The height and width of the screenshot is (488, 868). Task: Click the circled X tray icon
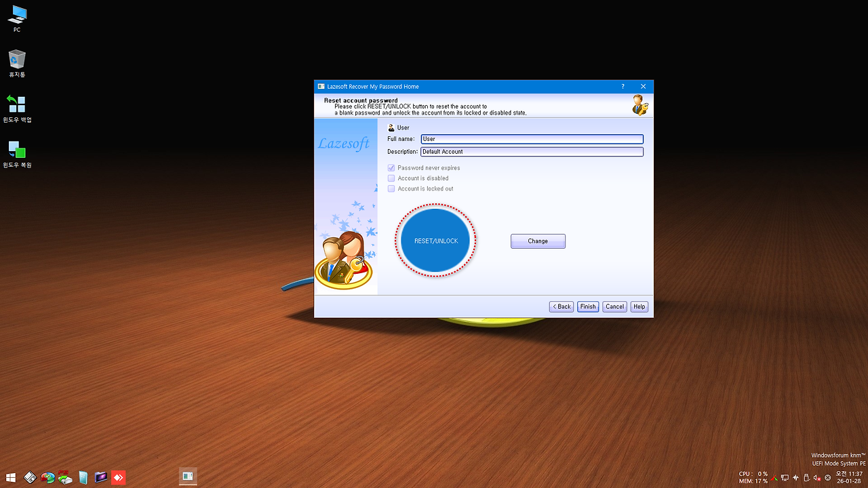(827, 478)
